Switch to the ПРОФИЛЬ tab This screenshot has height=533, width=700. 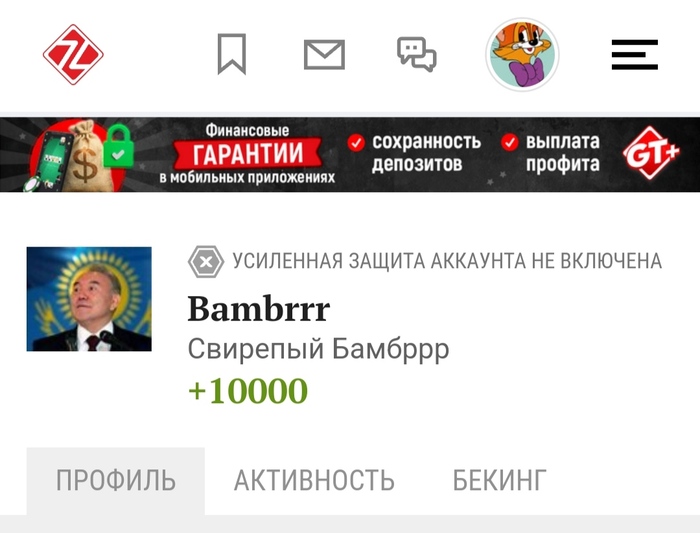coord(116,481)
